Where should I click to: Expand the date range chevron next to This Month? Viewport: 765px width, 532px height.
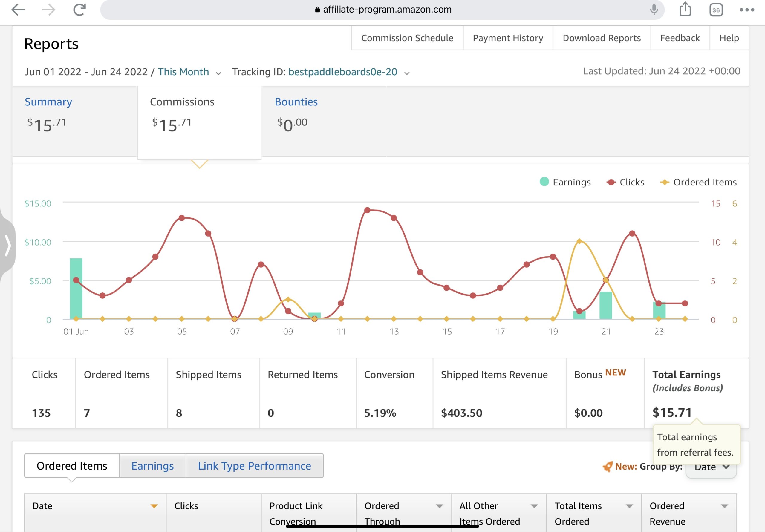coord(218,73)
